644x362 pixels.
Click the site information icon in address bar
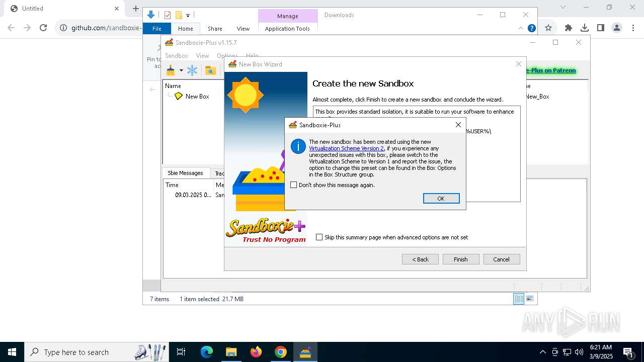coord(63,28)
